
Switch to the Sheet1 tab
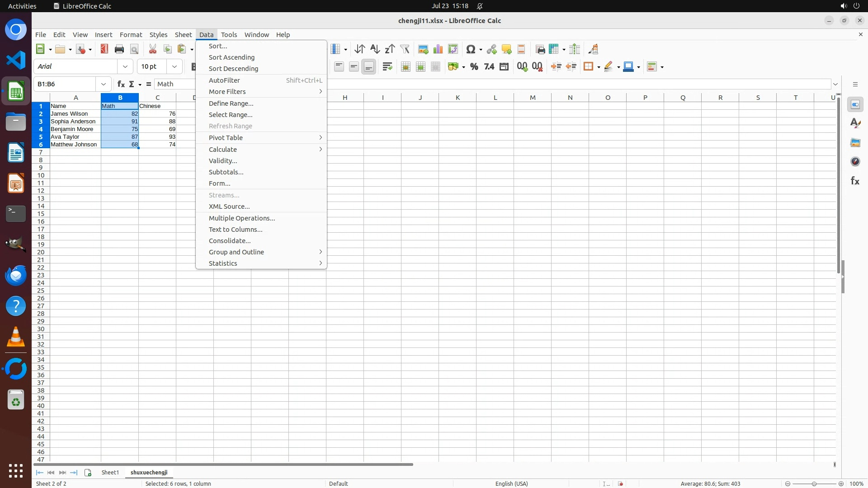pos(110,472)
